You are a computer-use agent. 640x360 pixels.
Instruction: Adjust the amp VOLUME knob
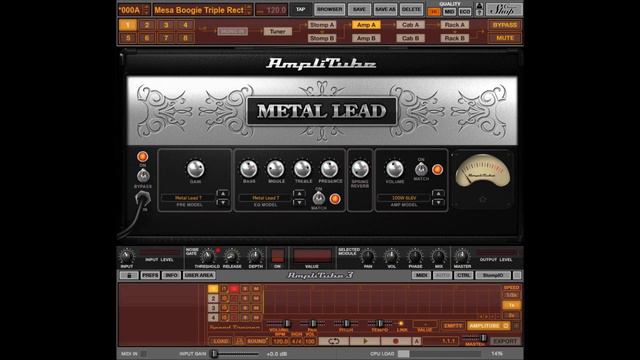(x=395, y=169)
